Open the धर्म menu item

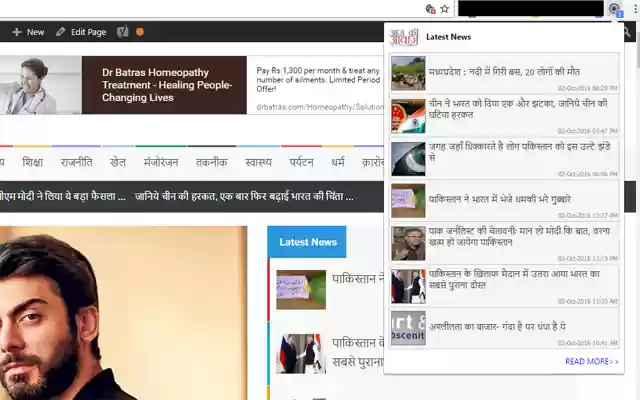[x=338, y=162]
